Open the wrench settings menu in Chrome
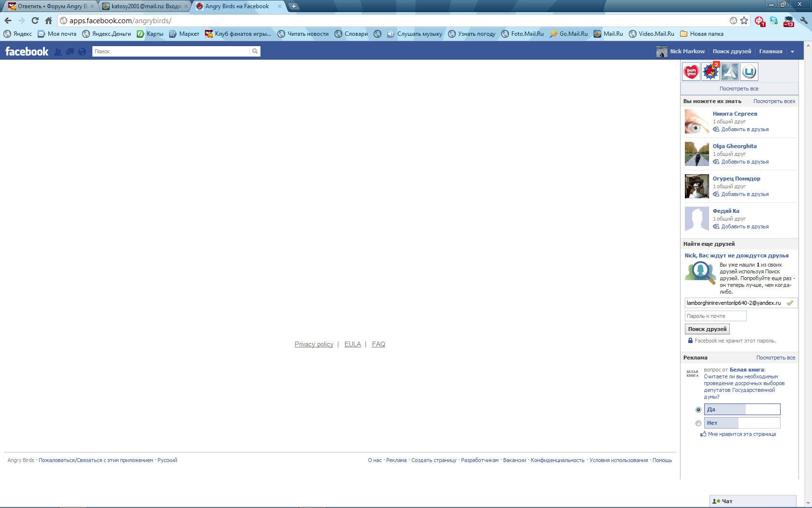Image resolution: width=812 pixels, height=508 pixels. click(x=804, y=21)
